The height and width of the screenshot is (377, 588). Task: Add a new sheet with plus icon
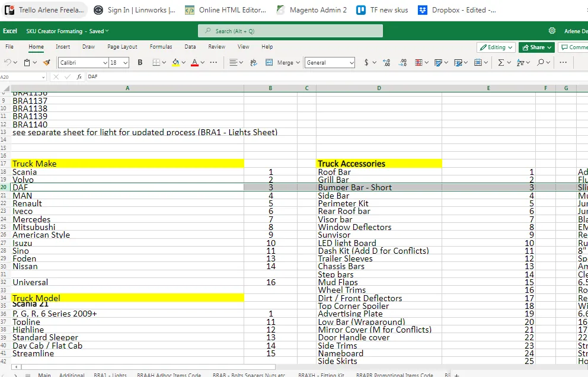(x=457, y=375)
